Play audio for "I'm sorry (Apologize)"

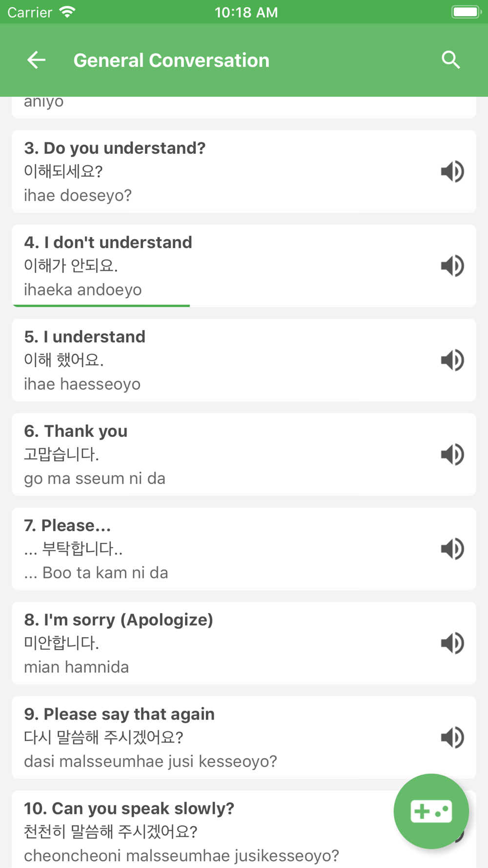pos(452,643)
